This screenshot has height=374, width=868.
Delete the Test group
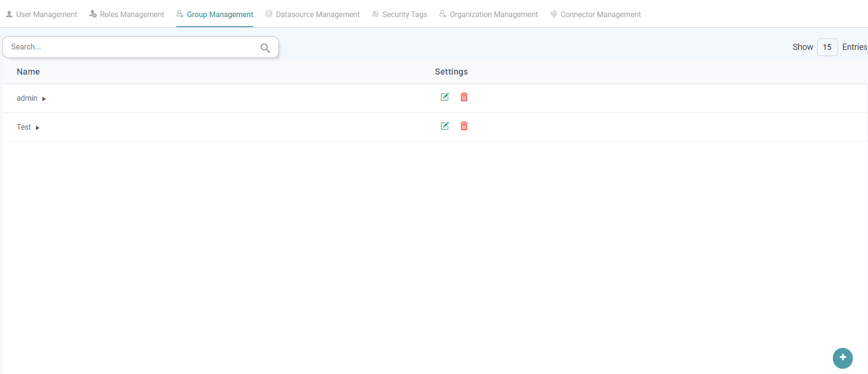tap(464, 126)
